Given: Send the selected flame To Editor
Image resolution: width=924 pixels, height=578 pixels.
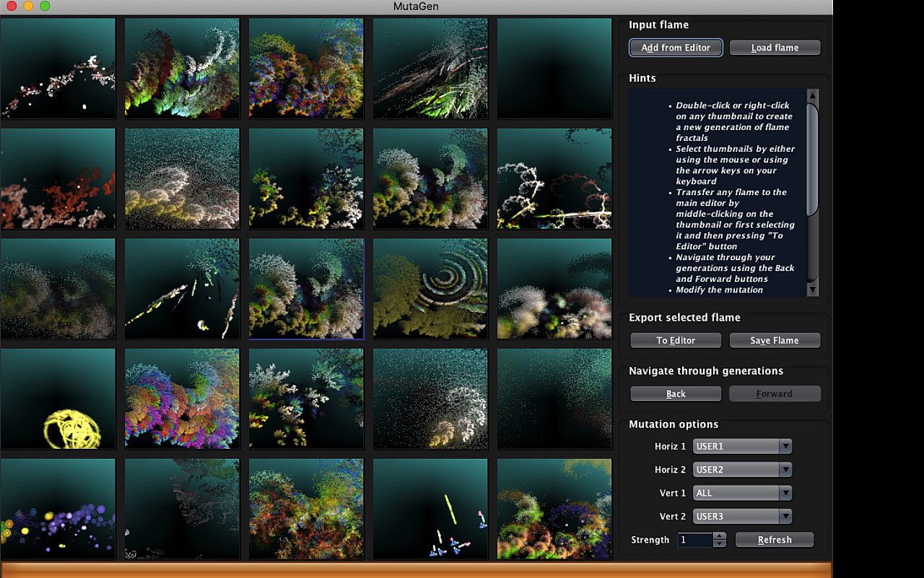Looking at the screenshot, I should [676, 340].
